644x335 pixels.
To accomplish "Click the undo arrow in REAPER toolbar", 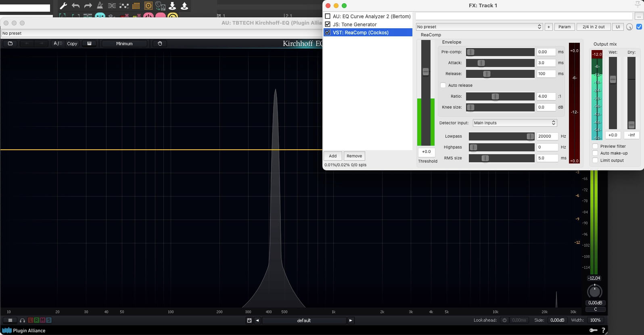I will point(75,6).
